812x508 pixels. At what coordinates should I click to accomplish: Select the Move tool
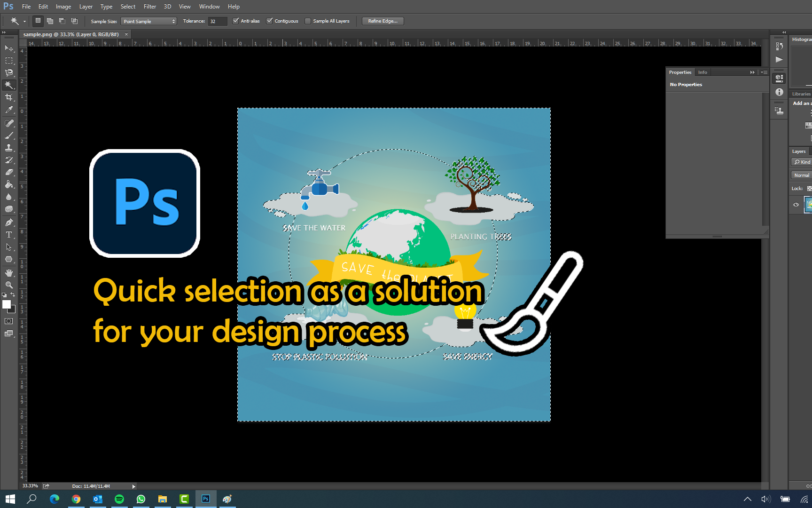tap(8, 48)
